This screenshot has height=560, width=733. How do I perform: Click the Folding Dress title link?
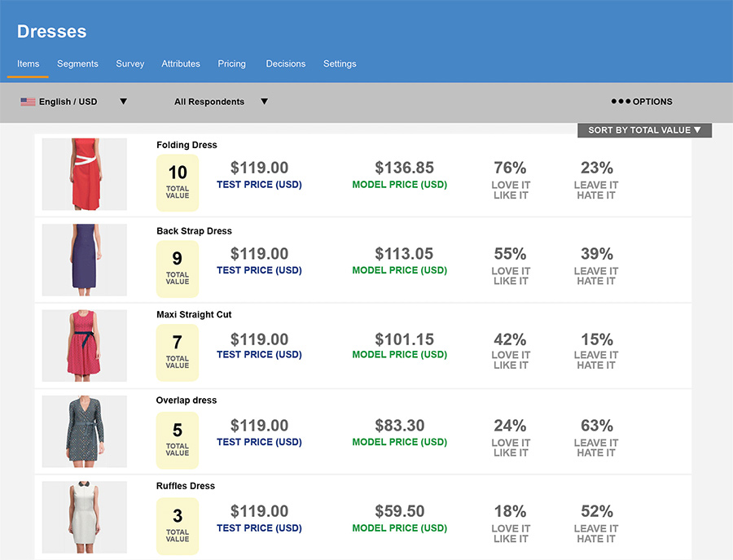(x=187, y=145)
